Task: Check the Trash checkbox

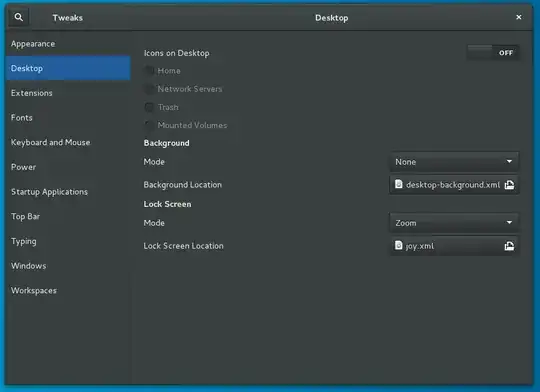Action: [x=149, y=107]
